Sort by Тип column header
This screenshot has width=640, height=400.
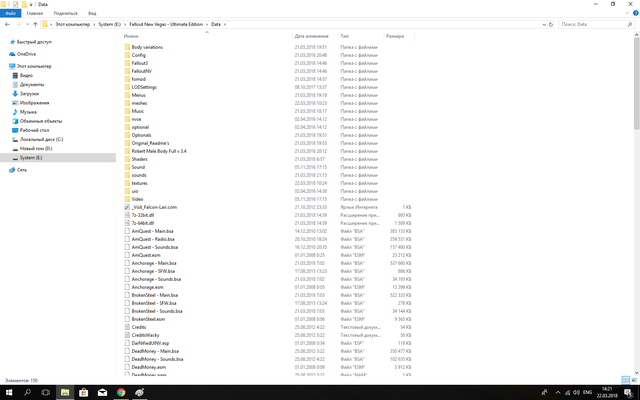pyautogui.click(x=344, y=36)
